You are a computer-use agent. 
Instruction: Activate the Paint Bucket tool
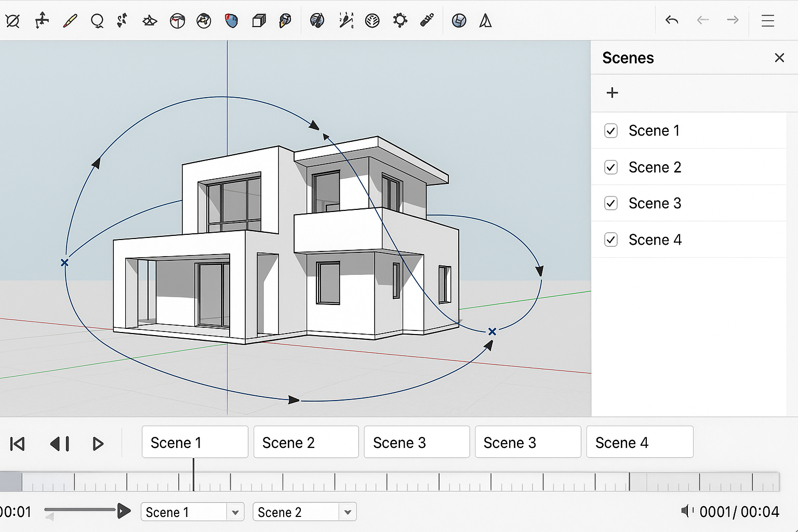[x=231, y=21]
